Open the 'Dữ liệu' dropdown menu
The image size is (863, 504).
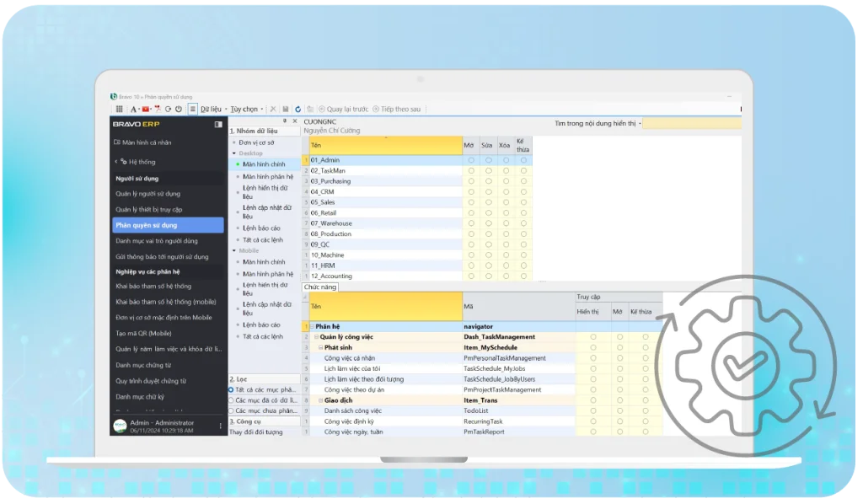212,109
